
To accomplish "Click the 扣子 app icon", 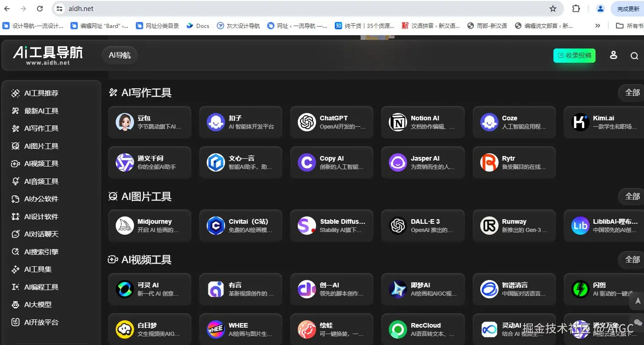I will point(215,122).
